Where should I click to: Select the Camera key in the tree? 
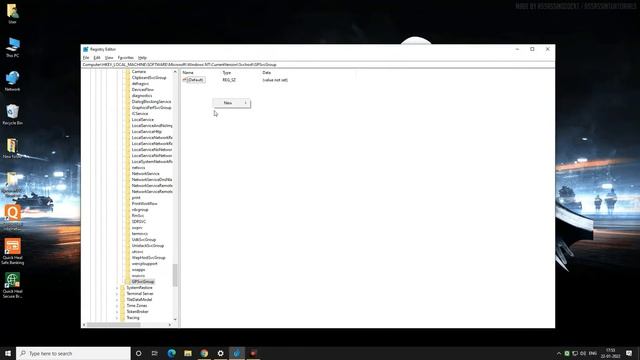pos(139,71)
